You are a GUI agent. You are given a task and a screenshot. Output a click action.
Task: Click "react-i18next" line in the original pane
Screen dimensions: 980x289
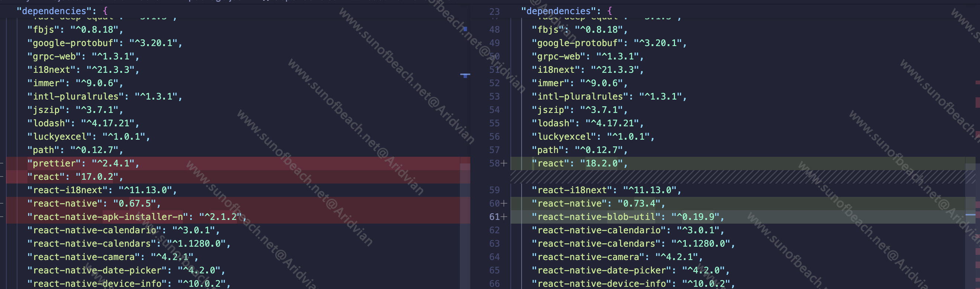[x=102, y=190]
